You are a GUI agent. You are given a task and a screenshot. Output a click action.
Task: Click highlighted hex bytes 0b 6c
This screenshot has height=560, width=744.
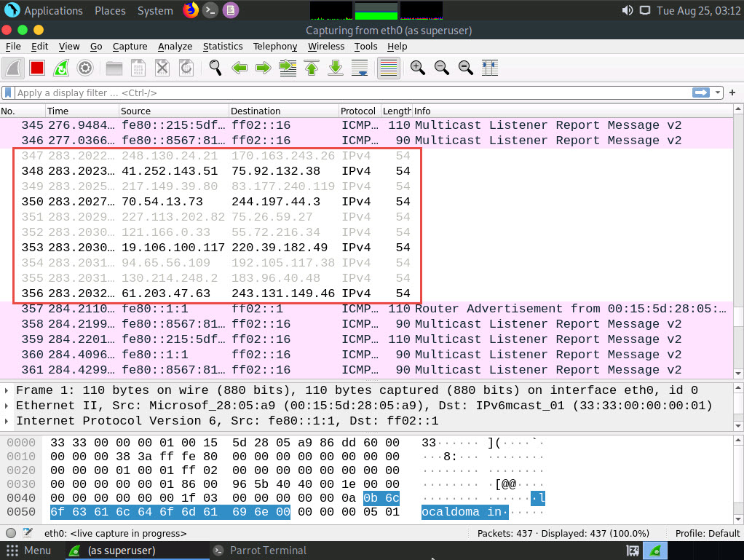point(381,498)
